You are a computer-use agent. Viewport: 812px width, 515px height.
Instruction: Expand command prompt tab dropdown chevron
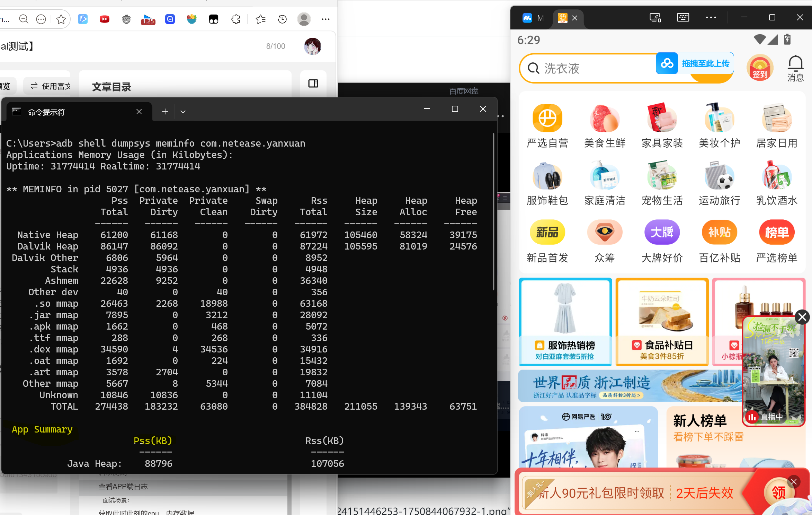[183, 112]
